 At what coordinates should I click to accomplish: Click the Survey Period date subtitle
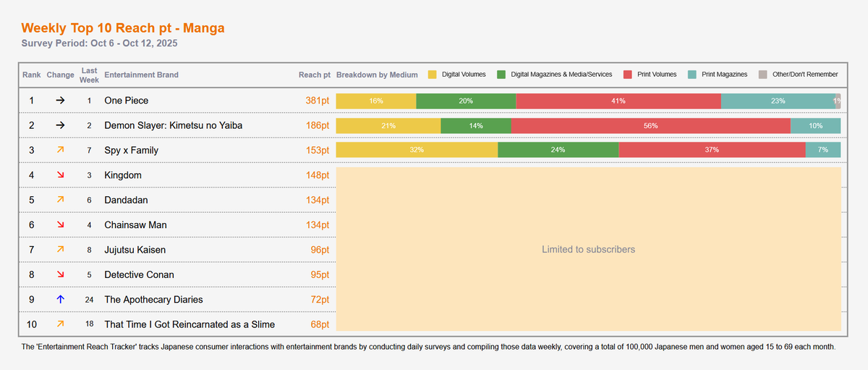click(x=100, y=43)
